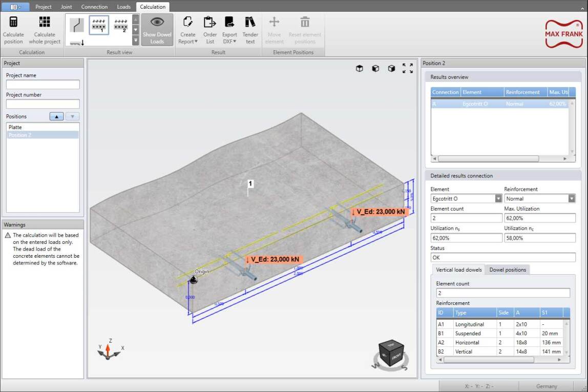Open the Create Report menu
This screenshot has width=588, height=392.
click(188, 30)
